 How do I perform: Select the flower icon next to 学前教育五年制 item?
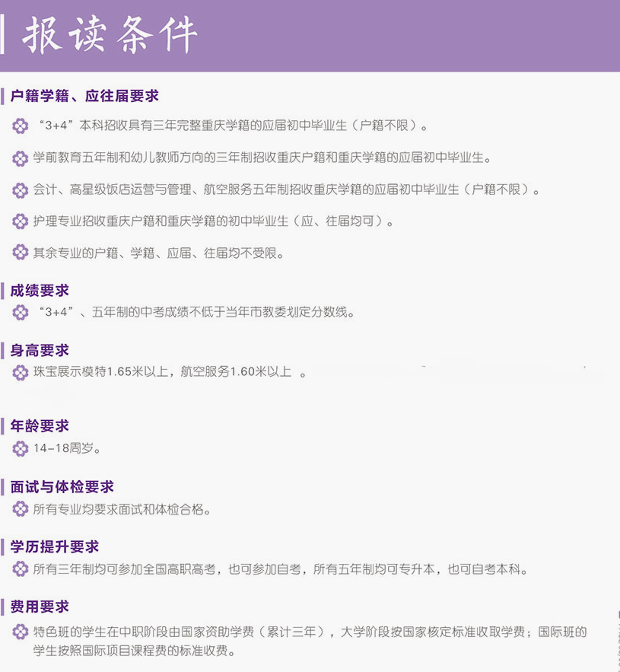19,158
